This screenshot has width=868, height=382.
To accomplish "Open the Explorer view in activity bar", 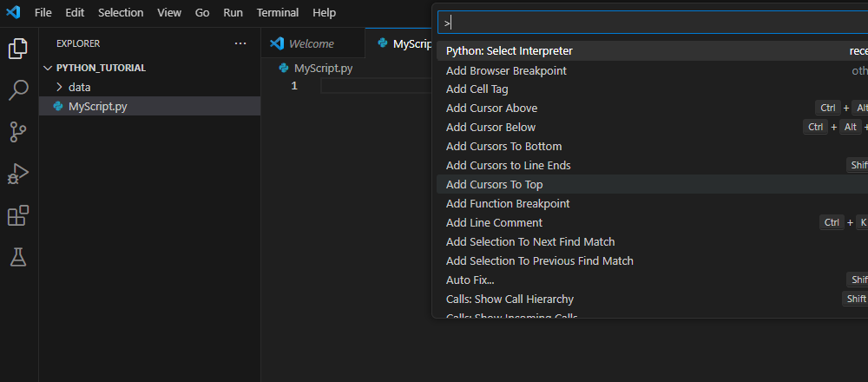I will (18, 49).
